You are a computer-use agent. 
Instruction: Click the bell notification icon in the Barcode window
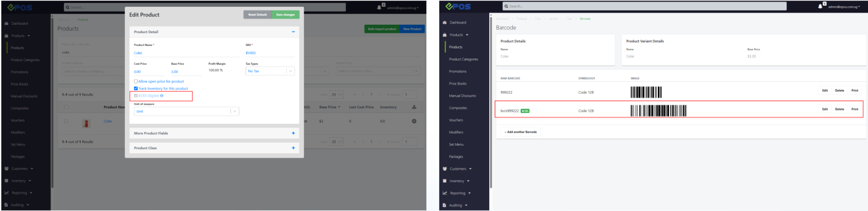821,6
